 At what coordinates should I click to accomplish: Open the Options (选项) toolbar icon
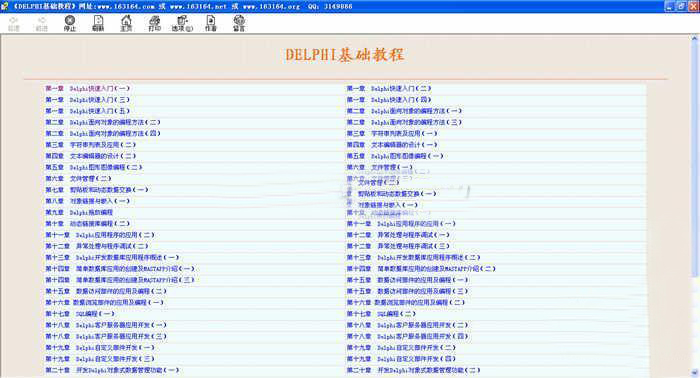click(x=182, y=23)
